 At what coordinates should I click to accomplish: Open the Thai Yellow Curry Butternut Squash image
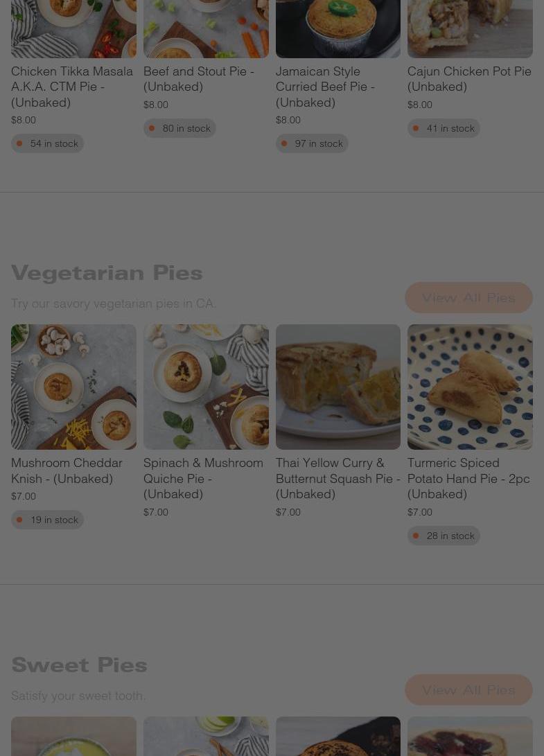(338, 387)
